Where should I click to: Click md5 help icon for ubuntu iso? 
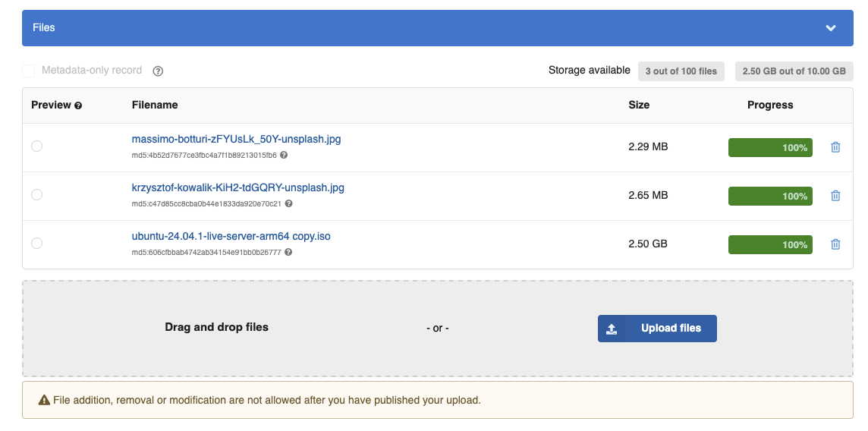tap(288, 252)
